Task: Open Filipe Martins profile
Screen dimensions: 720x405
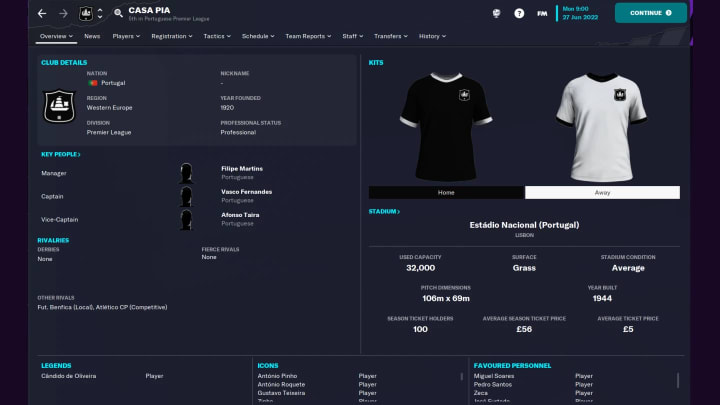Action: (x=242, y=169)
